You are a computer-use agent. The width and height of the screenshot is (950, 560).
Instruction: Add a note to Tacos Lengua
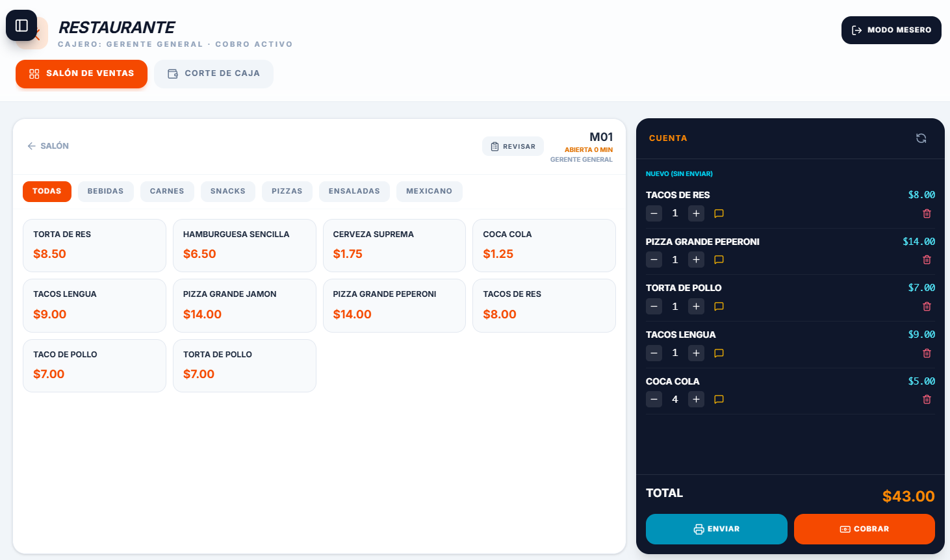pyautogui.click(x=719, y=353)
